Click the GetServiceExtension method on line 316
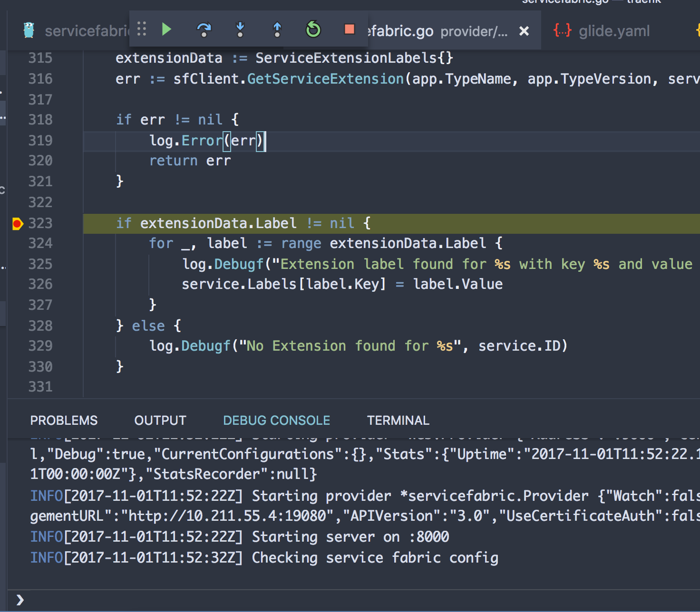700x612 pixels. coord(325,79)
